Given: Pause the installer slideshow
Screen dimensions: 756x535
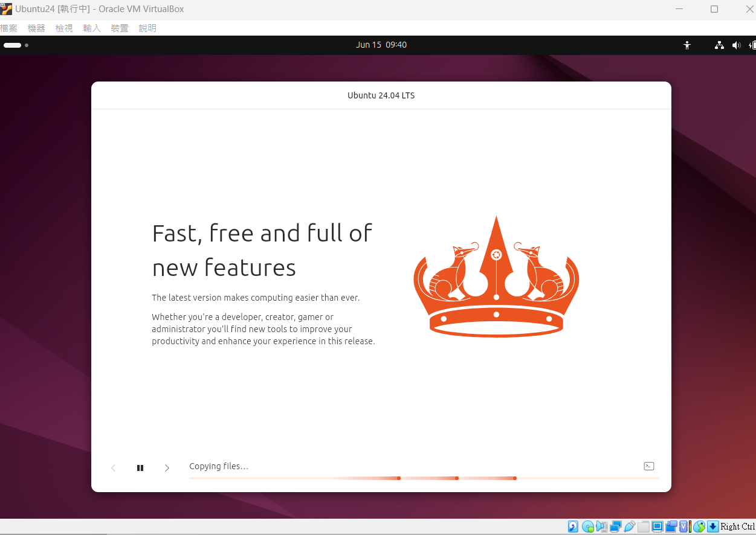Looking at the screenshot, I should (x=140, y=468).
